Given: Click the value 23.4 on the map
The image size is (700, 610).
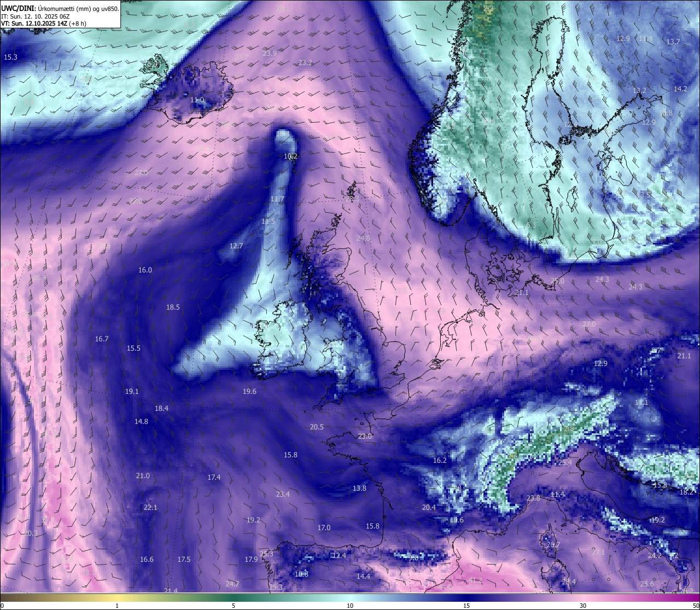Looking at the screenshot, I should [283, 494].
